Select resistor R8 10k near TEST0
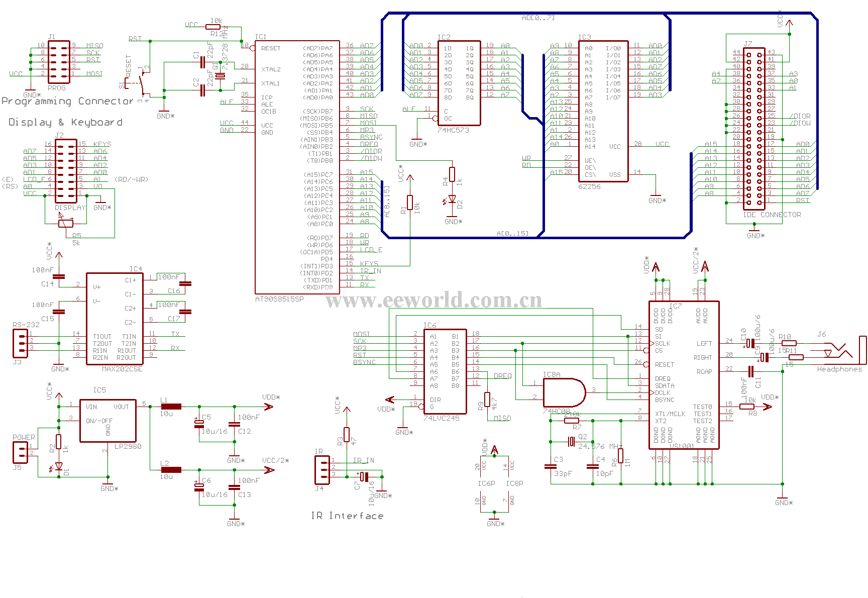 click(747, 407)
